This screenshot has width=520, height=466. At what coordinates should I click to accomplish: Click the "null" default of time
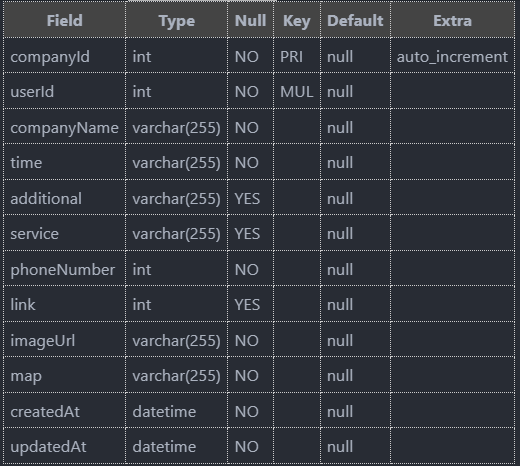[340, 163]
